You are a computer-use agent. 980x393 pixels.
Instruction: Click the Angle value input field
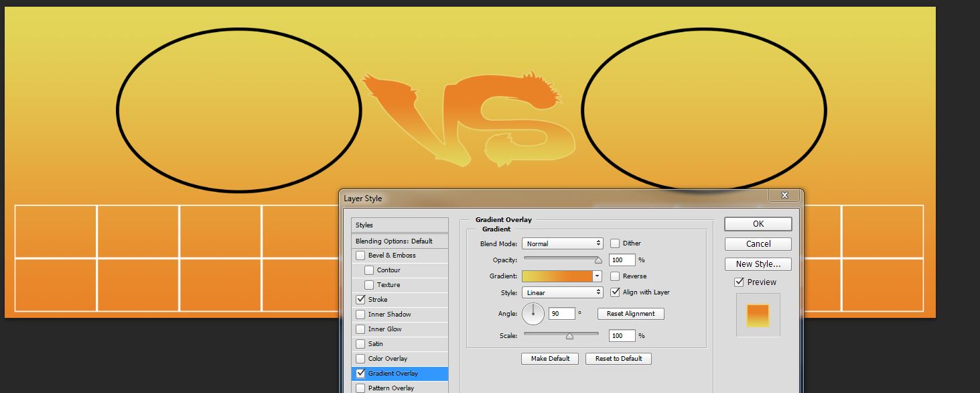[561, 314]
